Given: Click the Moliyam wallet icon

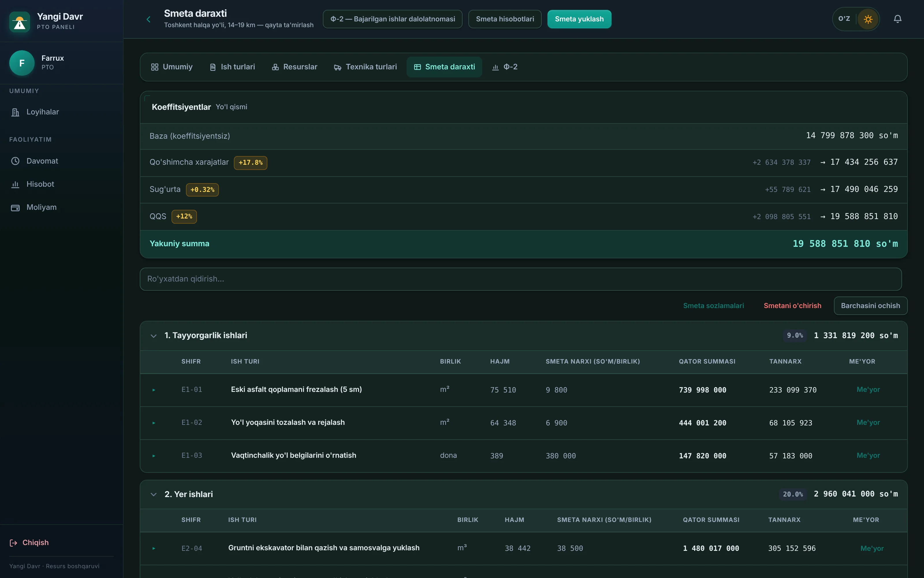Looking at the screenshot, I should pos(15,208).
